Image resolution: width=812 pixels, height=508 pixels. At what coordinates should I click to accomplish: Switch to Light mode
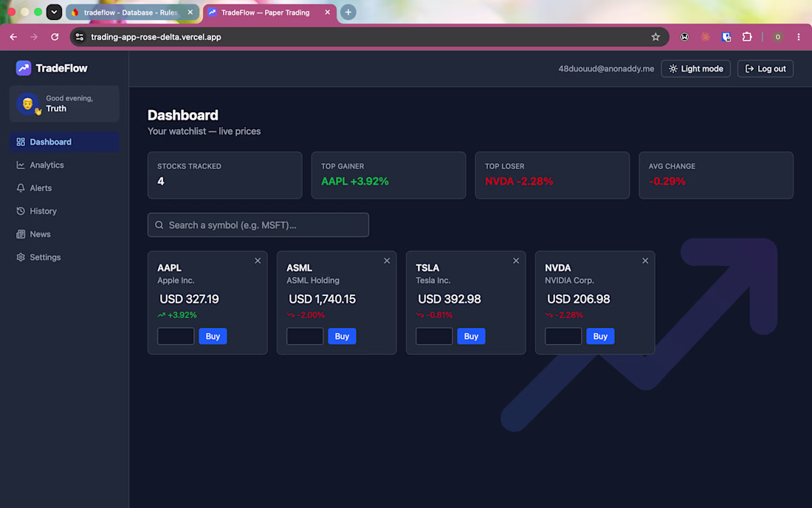(x=695, y=69)
